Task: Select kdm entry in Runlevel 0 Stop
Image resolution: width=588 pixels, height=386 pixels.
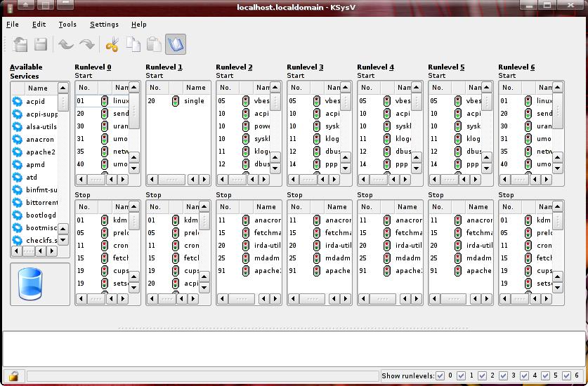Action: (120, 220)
